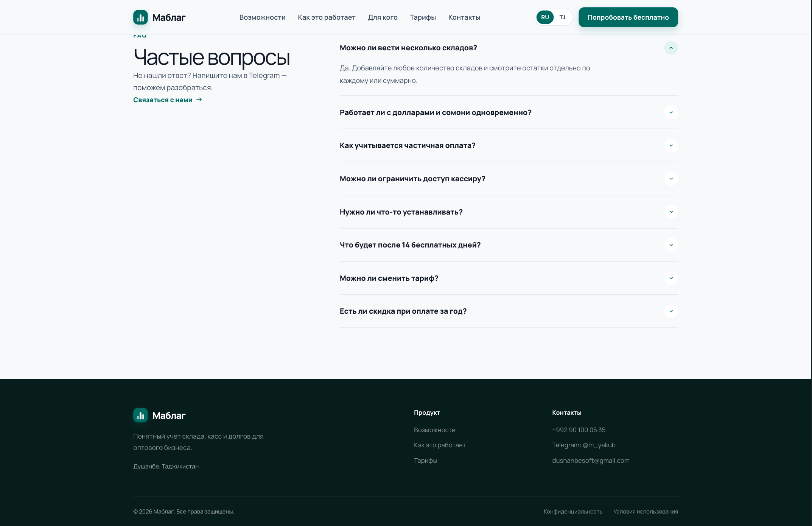This screenshot has height=526, width=812.
Task: Click phone number +992 90 100 05 35
Action: coord(579,430)
